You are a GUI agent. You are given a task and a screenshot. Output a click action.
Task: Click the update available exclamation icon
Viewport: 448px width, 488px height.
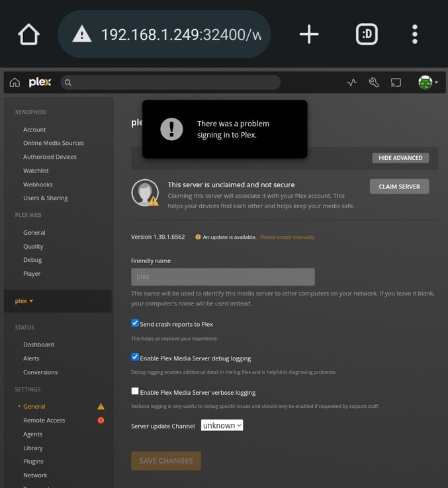198,237
